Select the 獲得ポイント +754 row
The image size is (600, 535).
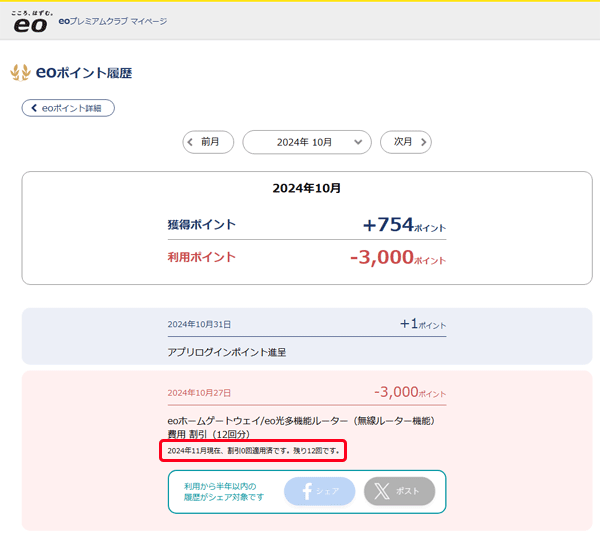[306, 225]
